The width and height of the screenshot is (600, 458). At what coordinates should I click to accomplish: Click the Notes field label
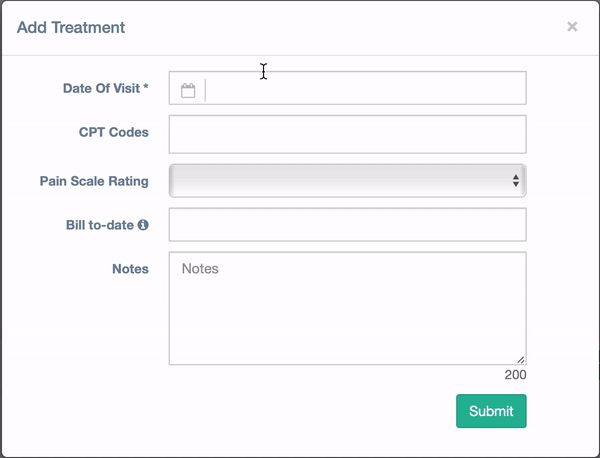point(130,269)
